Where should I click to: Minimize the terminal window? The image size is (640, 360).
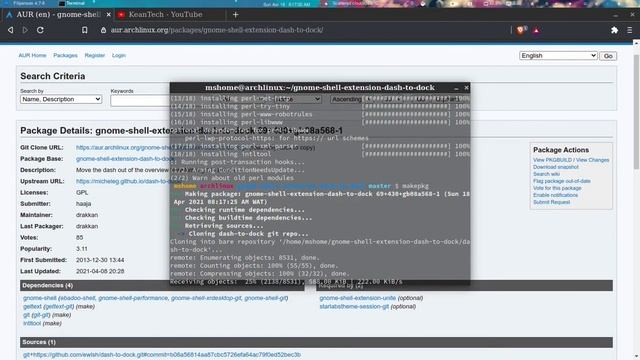[x=456, y=88]
